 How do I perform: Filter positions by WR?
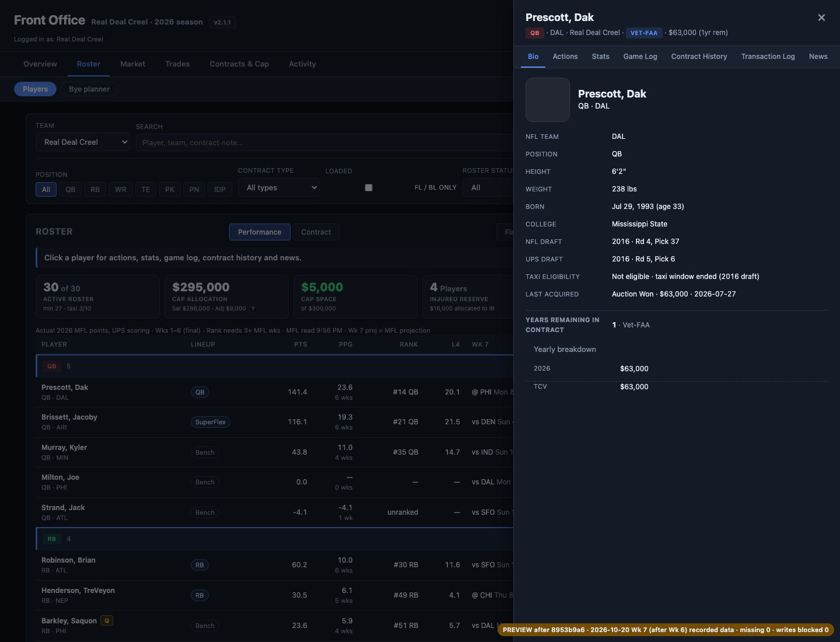pos(121,189)
